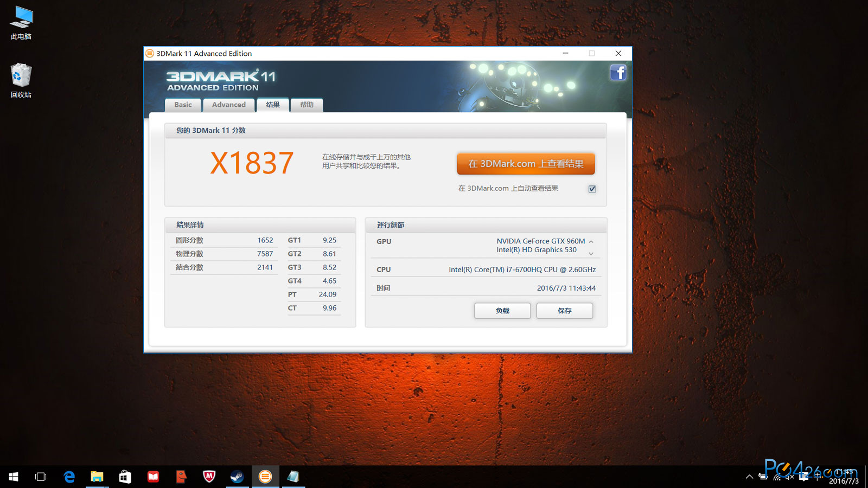The width and height of the screenshot is (868, 488).
Task: Click the 結果詳情 section header
Action: pyautogui.click(x=190, y=224)
